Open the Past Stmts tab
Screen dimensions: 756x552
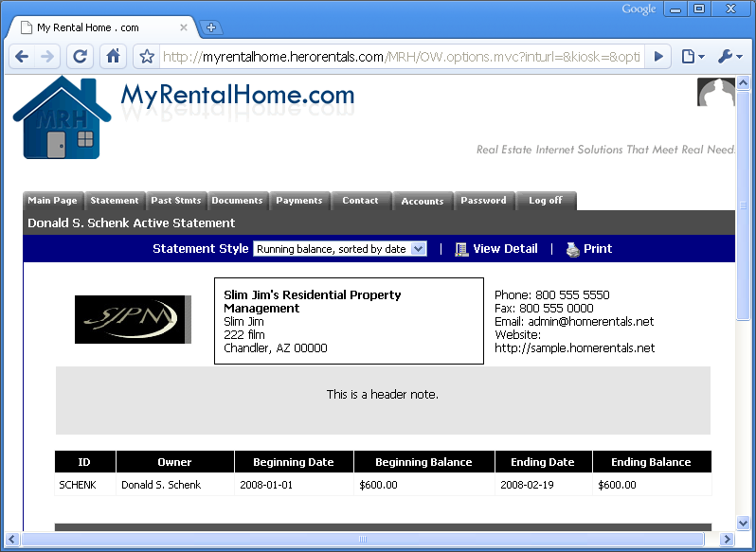[x=176, y=201]
